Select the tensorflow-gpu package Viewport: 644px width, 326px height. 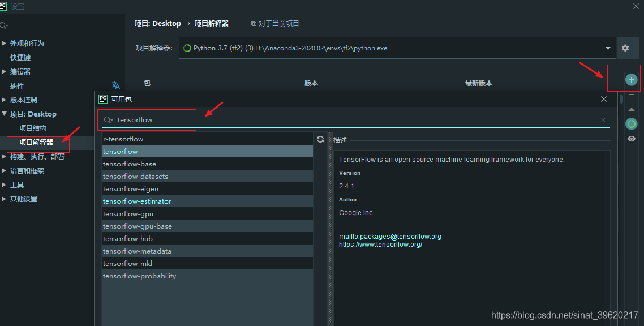208,214
